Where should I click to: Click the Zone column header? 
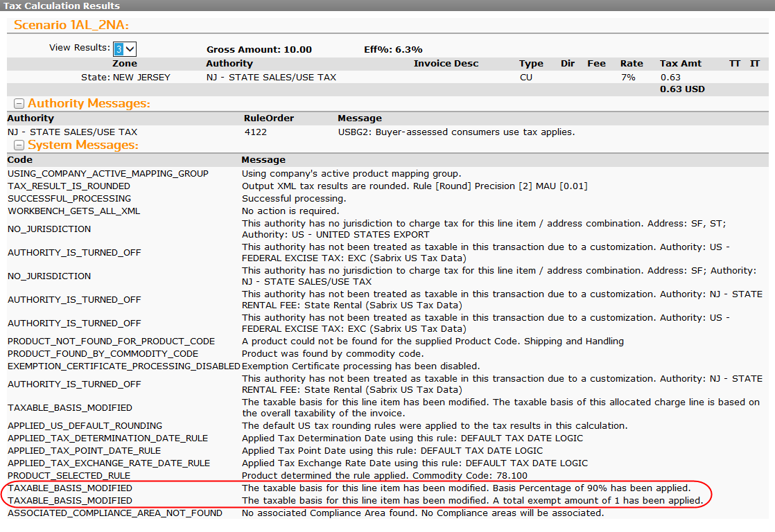(125, 64)
